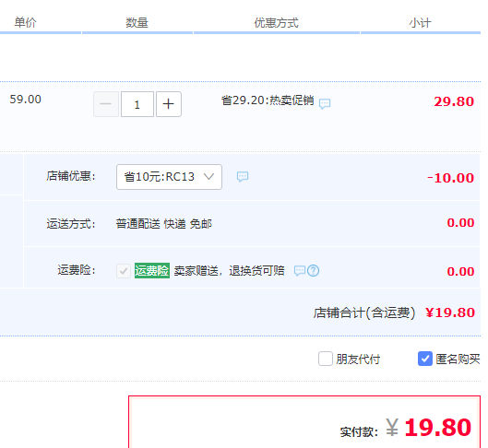Click the green 运费险 badge

(x=152, y=270)
